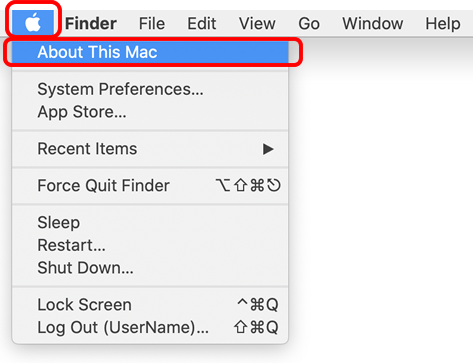Screen dimensions: 473x363
Task: Choose About This Mac
Action: [x=150, y=52]
